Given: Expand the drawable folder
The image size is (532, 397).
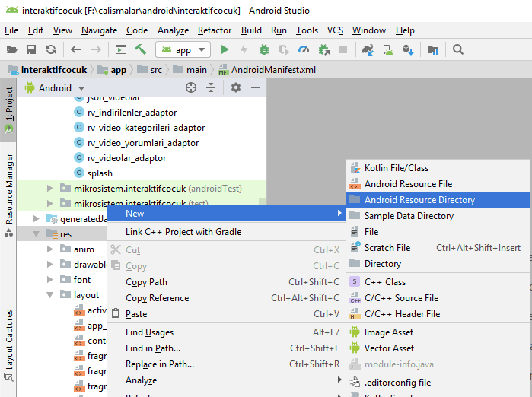Looking at the screenshot, I should coord(50,264).
